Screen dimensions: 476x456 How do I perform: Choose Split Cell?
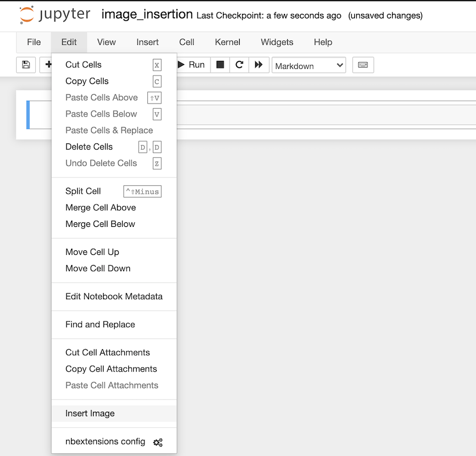click(114, 191)
